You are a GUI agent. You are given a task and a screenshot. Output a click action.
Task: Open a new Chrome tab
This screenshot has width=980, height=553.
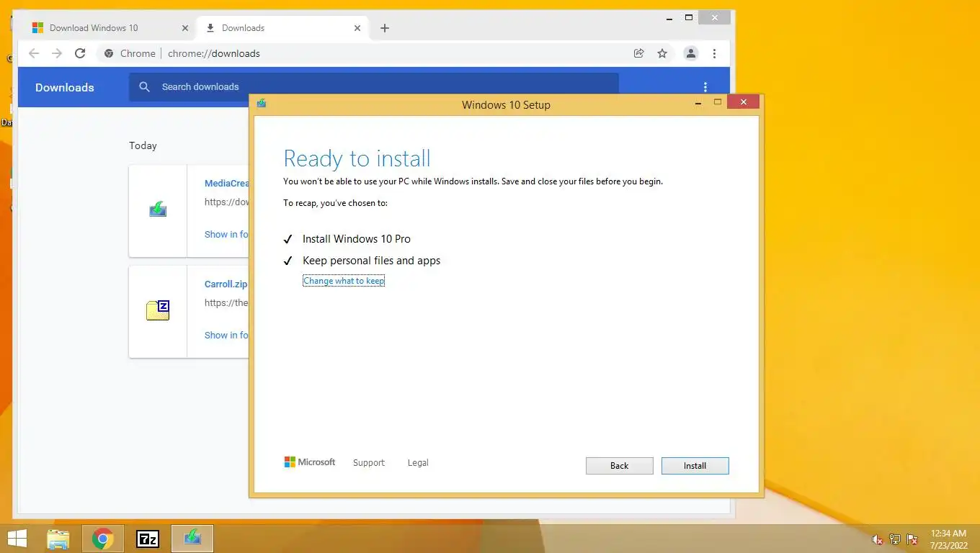pos(385,28)
